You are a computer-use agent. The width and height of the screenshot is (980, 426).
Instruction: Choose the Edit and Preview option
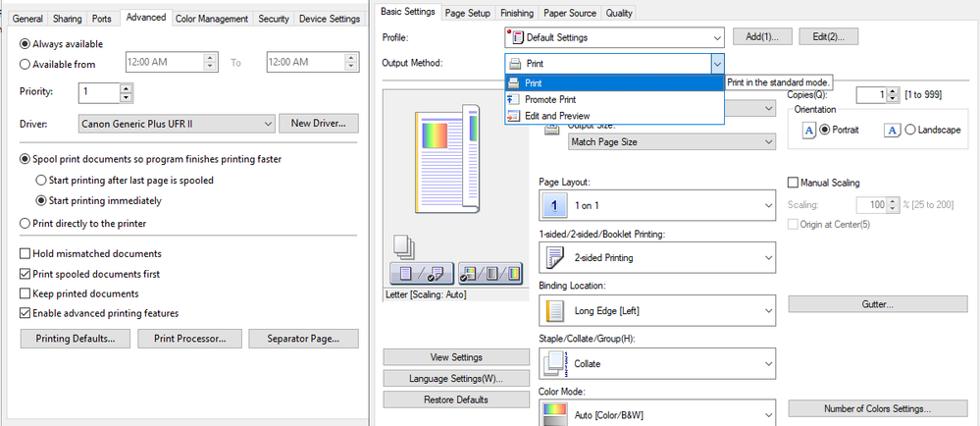point(556,116)
